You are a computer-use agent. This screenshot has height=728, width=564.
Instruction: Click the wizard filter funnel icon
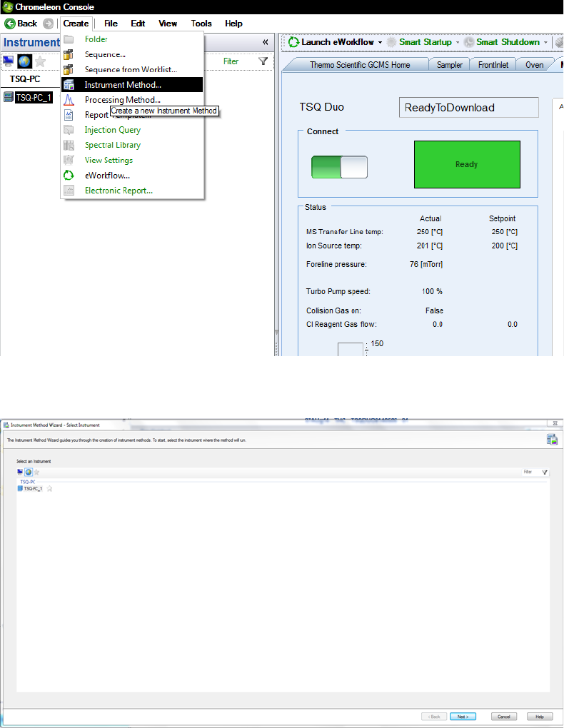coord(545,472)
